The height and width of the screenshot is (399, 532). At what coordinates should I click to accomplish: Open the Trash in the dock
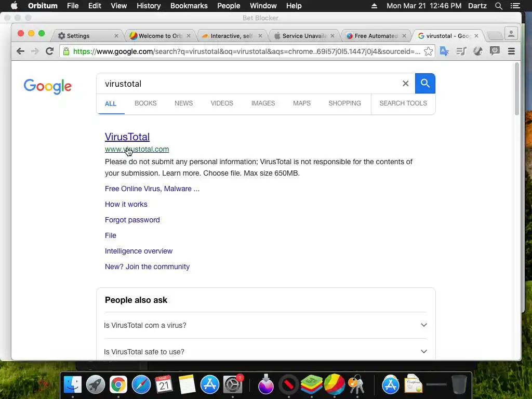(459, 385)
